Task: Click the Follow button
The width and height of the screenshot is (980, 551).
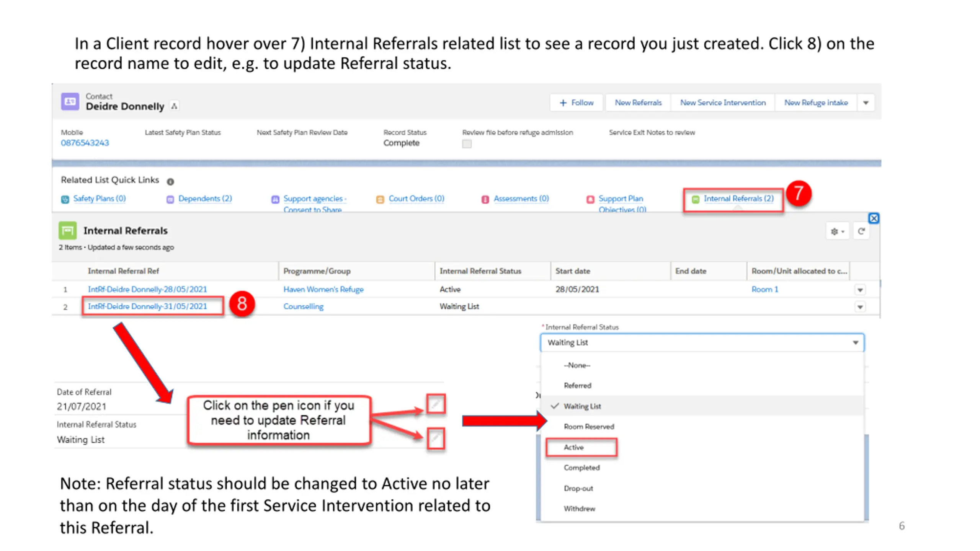Action: point(576,103)
